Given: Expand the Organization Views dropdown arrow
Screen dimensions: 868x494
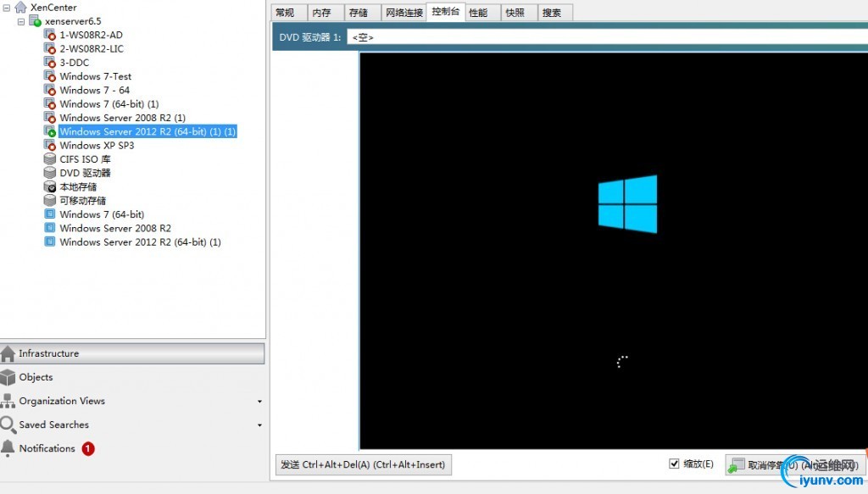Looking at the screenshot, I should pos(259,402).
